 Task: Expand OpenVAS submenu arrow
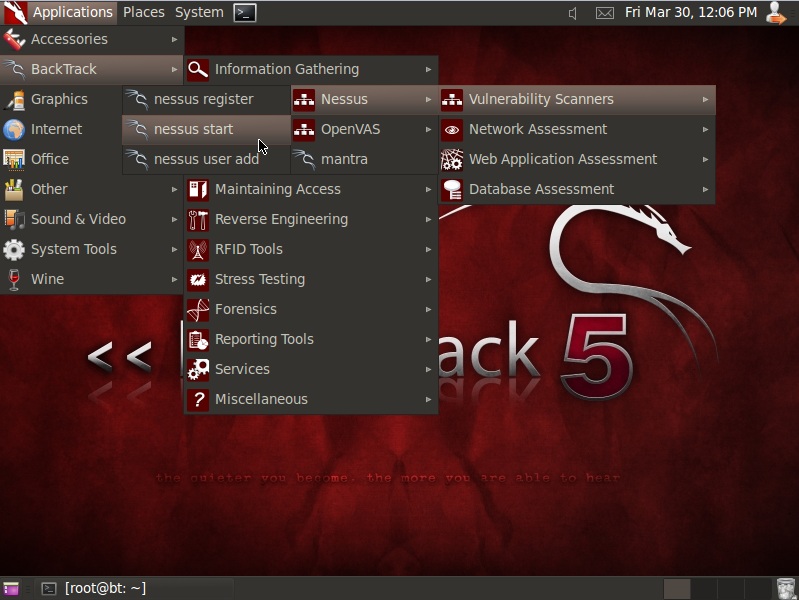429,129
